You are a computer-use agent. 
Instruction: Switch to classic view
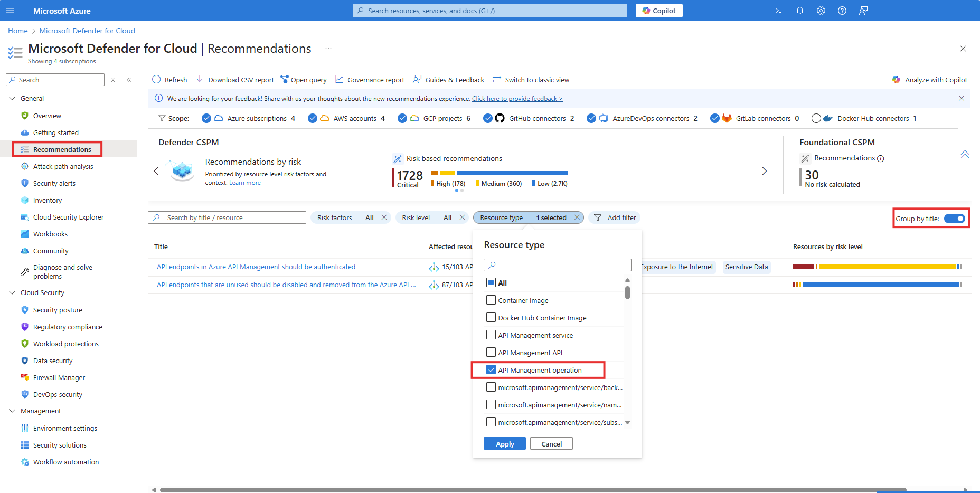pyautogui.click(x=531, y=80)
